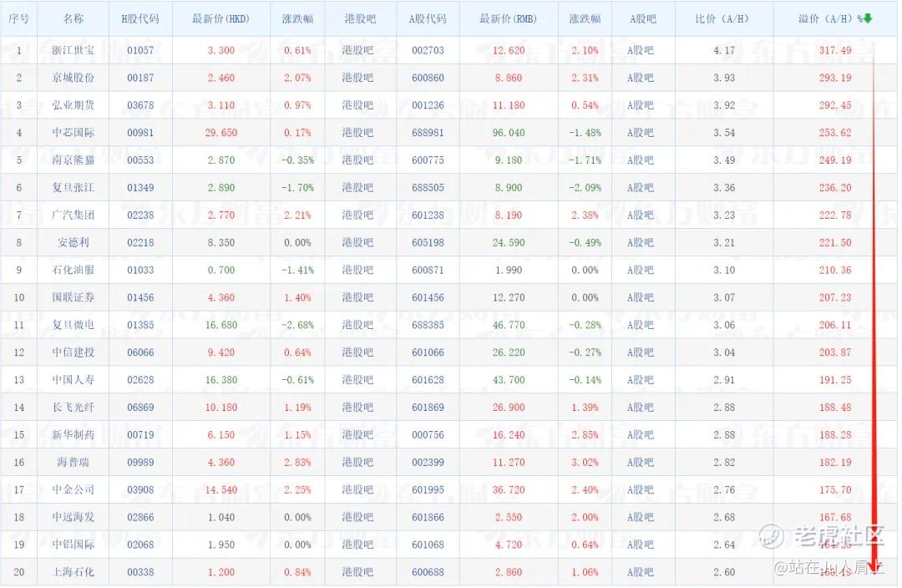Select RMB price 24.590
The image size is (902, 588).
click(509, 242)
